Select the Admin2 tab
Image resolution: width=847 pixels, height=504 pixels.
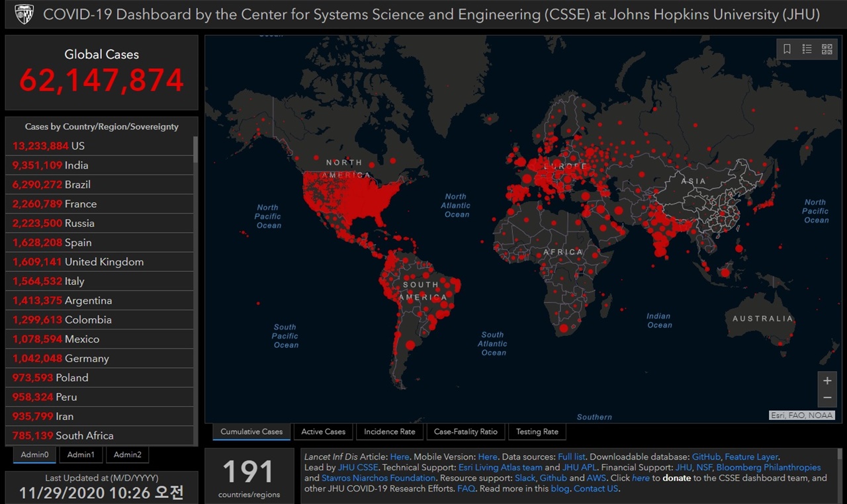coord(127,455)
